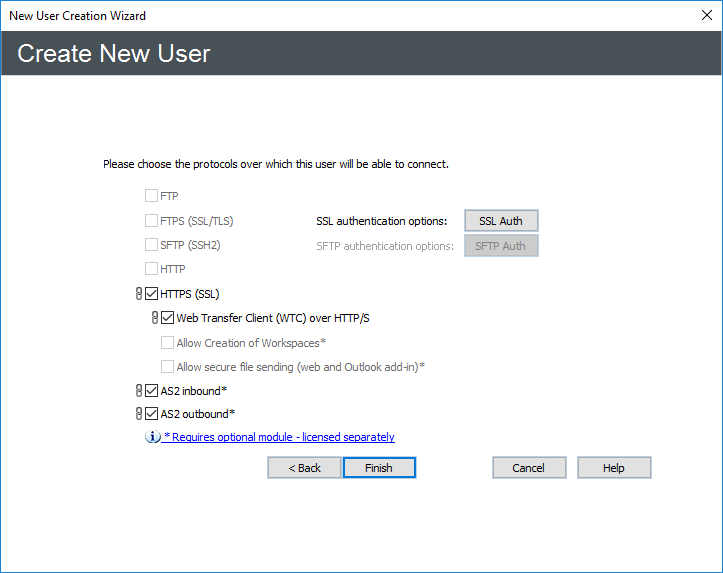Click the inheritance link icon beside HTTPS (SSL)
This screenshot has height=573, width=723.
point(139,294)
